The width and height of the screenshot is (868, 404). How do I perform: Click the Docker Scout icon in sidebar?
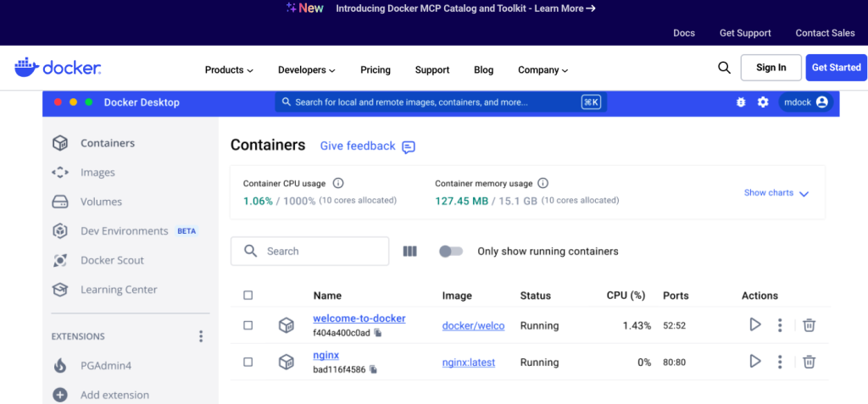60,260
